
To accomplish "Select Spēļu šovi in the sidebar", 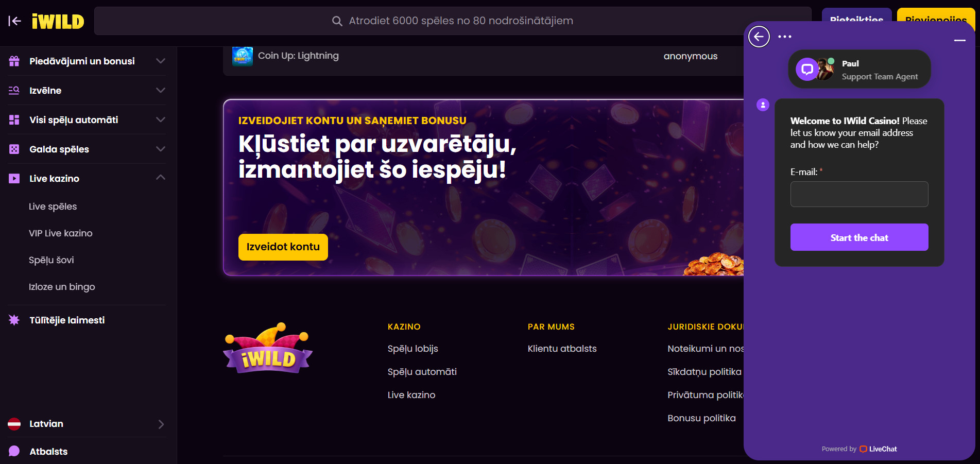I will (51, 260).
